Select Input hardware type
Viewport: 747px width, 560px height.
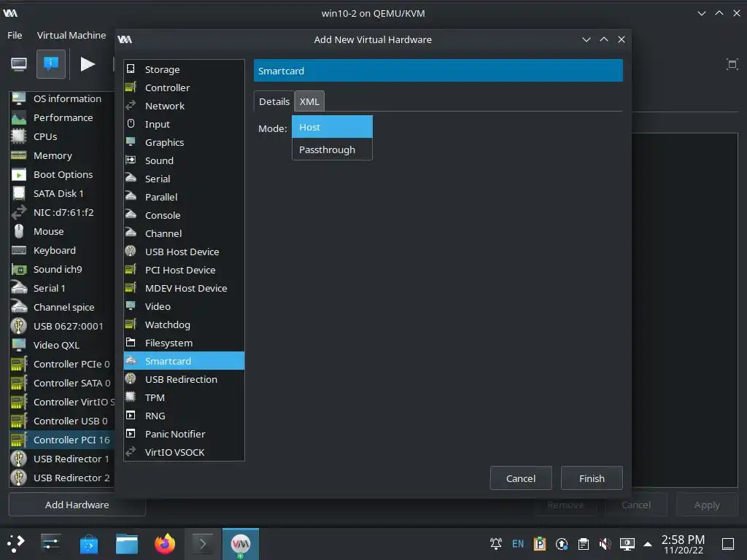[184, 124]
